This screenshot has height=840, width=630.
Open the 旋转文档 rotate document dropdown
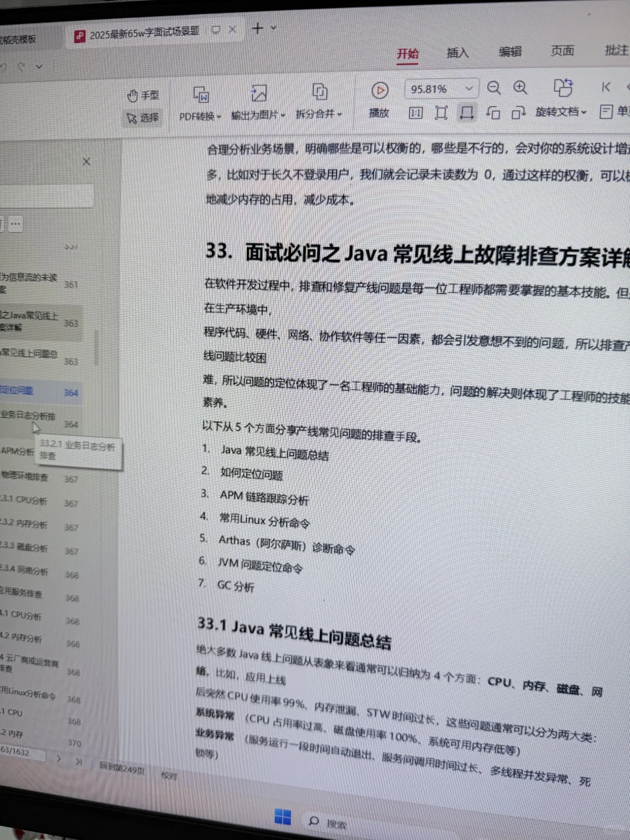point(559,113)
